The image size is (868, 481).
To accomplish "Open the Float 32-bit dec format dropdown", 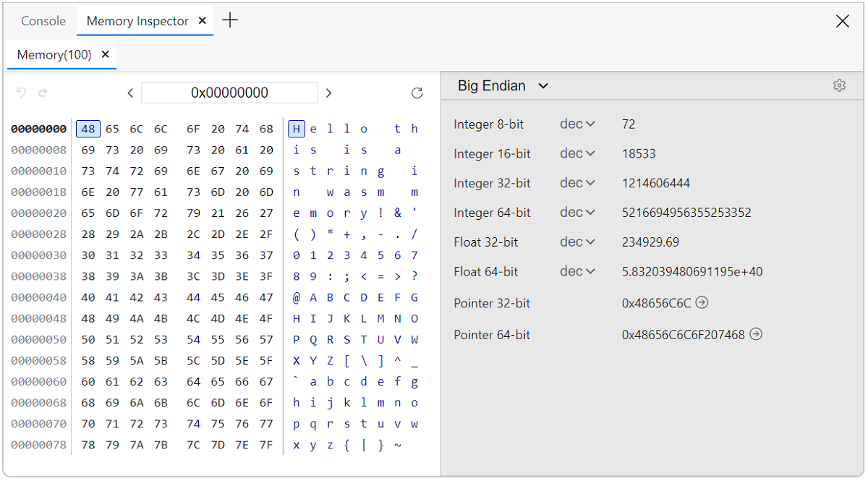I will (x=576, y=242).
